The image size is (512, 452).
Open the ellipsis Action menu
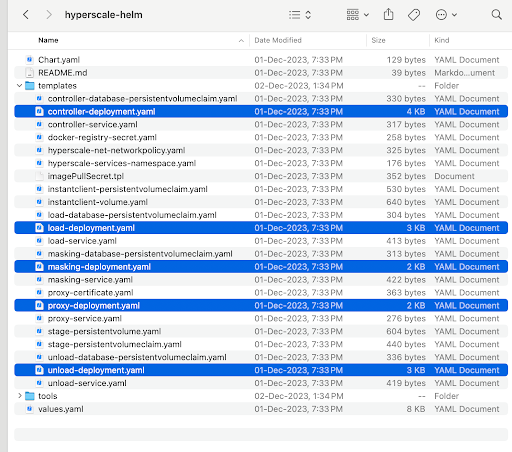[446, 15]
